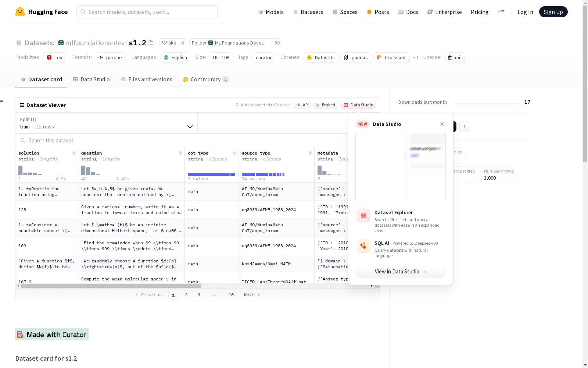
Task: Select the Croissant library tag
Action: (391, 57)
